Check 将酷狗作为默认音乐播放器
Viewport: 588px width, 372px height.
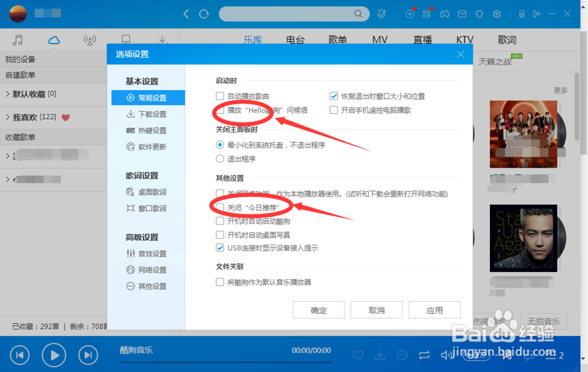[x=220, y=282]
